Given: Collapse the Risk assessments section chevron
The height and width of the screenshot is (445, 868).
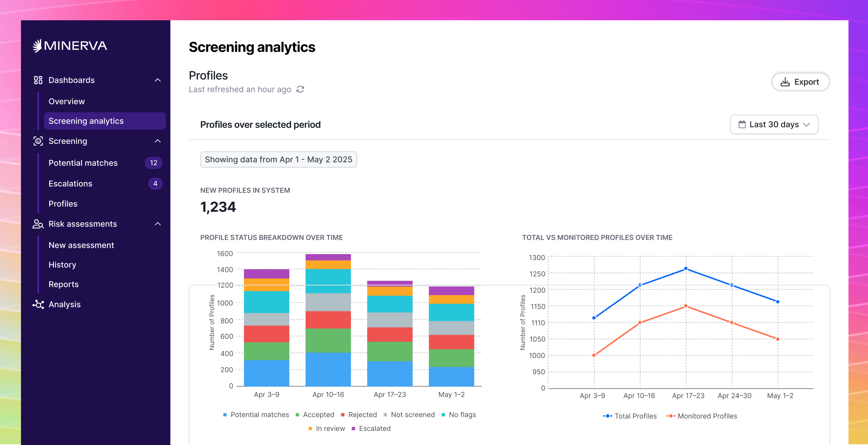Looking at the screenshot, I should (158, 224).
